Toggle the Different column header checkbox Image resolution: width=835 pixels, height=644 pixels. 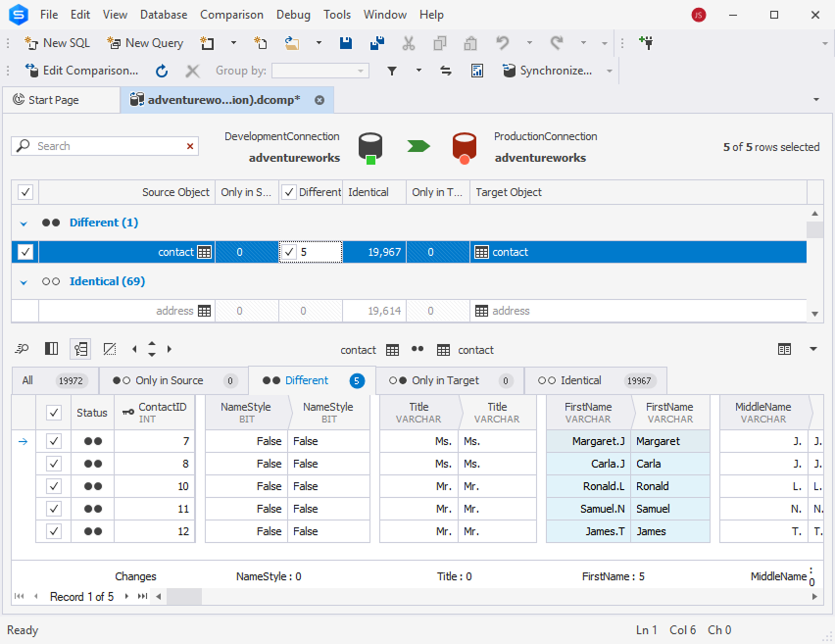click(288, 192)
